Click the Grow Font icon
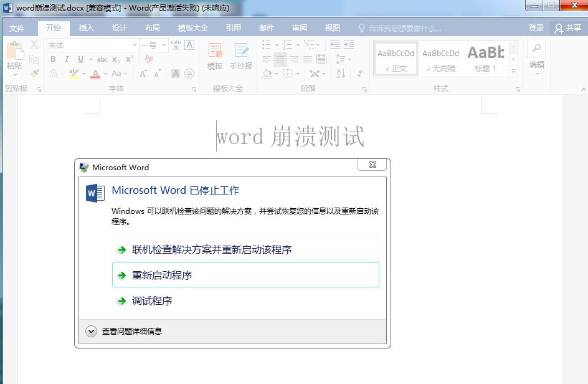Viewport: 588px width, 384px height. point(143,74)
